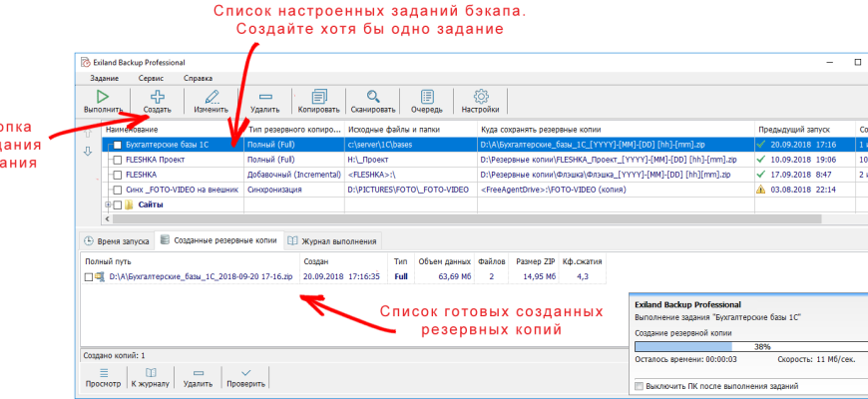Tick the checkbox for FLESHKA Проект task

click(118, 160)
